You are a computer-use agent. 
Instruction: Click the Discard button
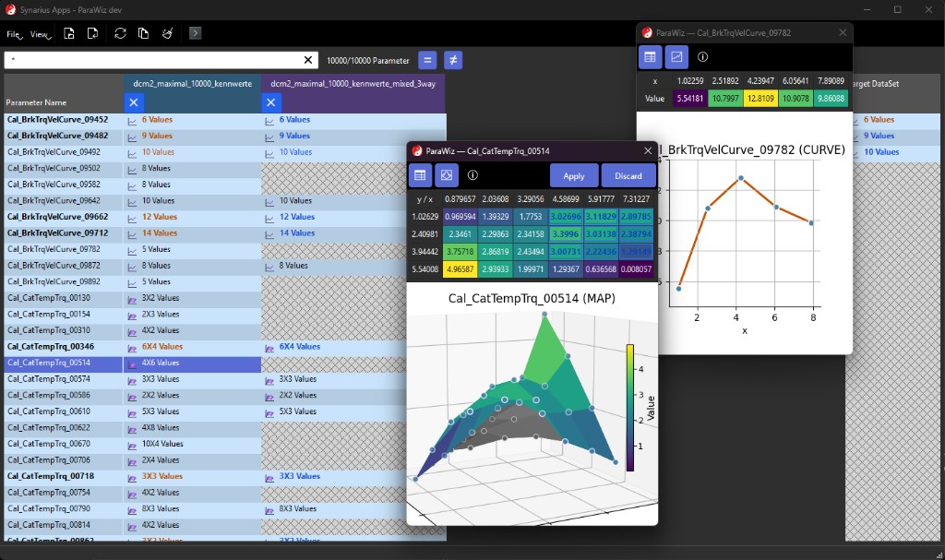point(628,175)
